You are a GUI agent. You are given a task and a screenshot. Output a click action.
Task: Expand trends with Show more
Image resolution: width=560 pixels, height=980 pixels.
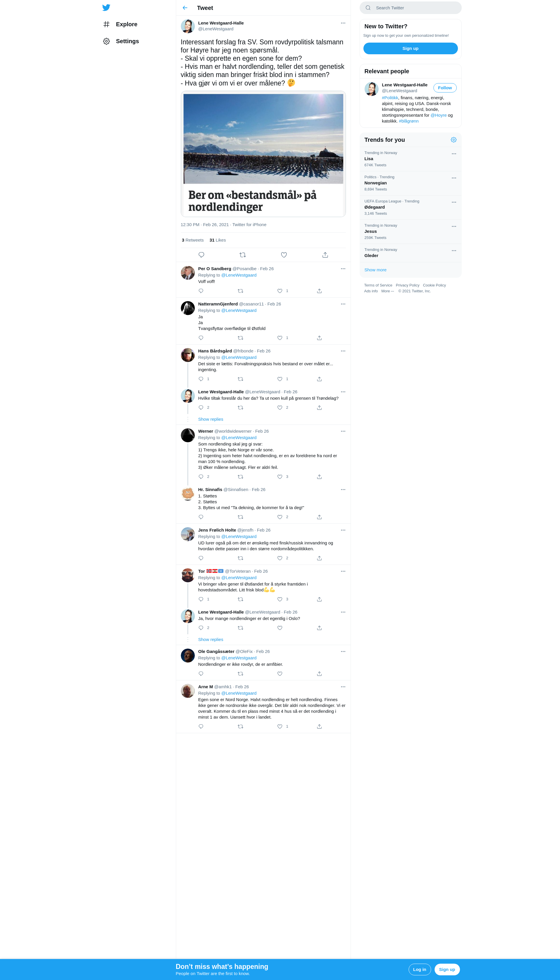375,270
